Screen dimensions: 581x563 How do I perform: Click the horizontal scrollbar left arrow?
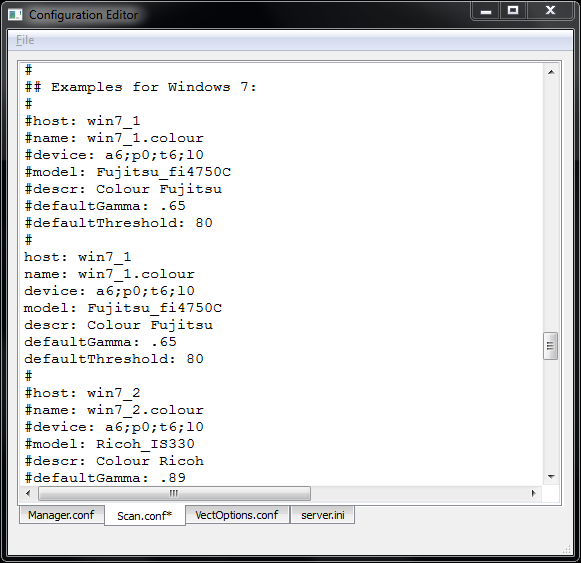(x=28, y=493)
